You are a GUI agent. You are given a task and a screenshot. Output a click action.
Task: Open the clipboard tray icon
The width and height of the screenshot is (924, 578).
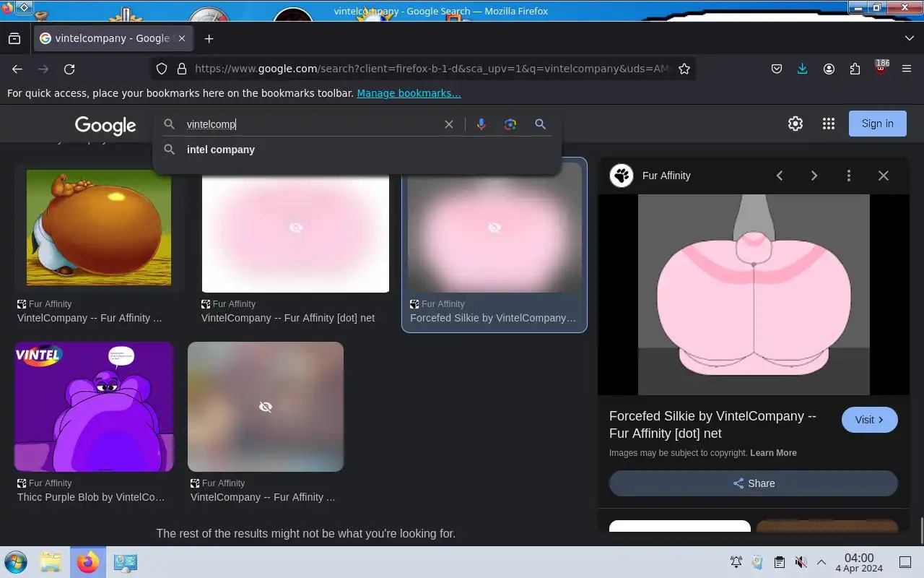(x=780, y=562)
